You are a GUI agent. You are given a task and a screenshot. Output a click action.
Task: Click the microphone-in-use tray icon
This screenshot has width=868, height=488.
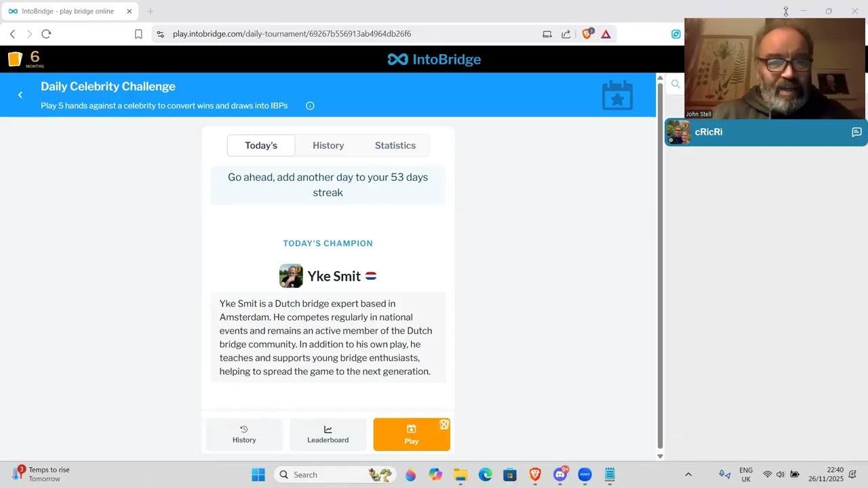pyautogui.click(x=724, y=474)
